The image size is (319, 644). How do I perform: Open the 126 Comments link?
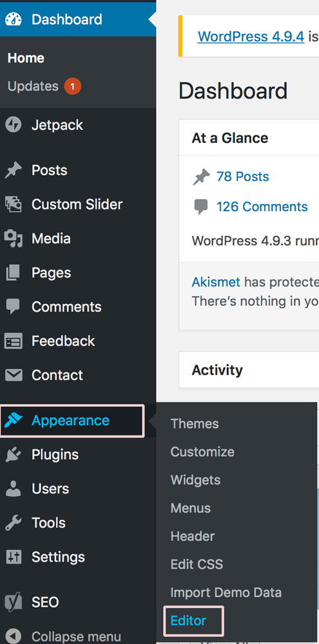(x=262, y=207)
